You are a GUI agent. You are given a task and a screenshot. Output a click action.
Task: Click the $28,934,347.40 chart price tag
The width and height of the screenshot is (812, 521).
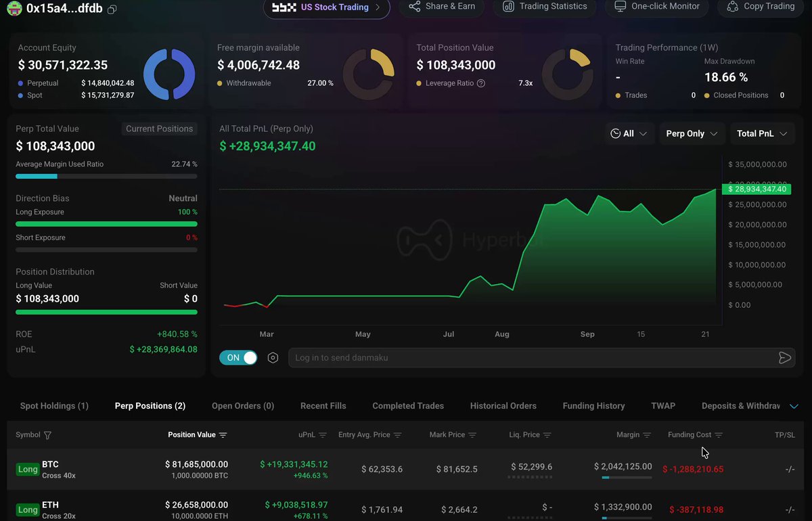tap(756, 189)
